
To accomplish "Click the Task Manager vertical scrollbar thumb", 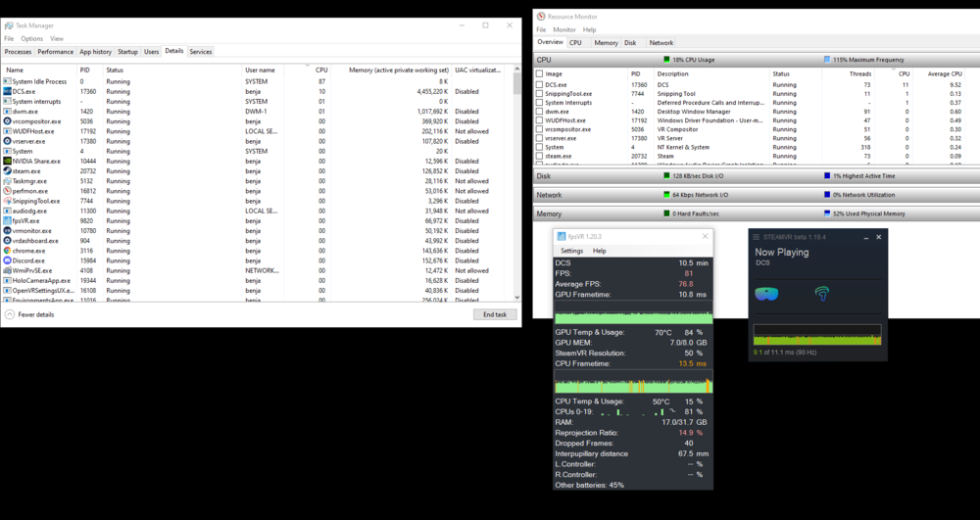I will click(516, 83).
